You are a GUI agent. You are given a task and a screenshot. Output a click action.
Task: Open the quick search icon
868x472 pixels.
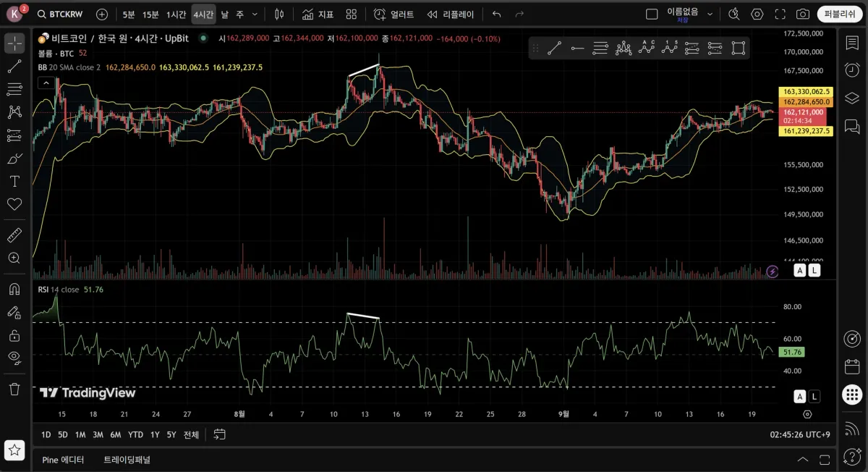734,14
